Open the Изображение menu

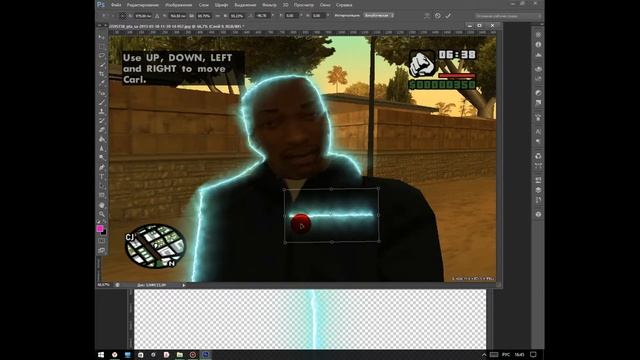click(x=178, y=5)
